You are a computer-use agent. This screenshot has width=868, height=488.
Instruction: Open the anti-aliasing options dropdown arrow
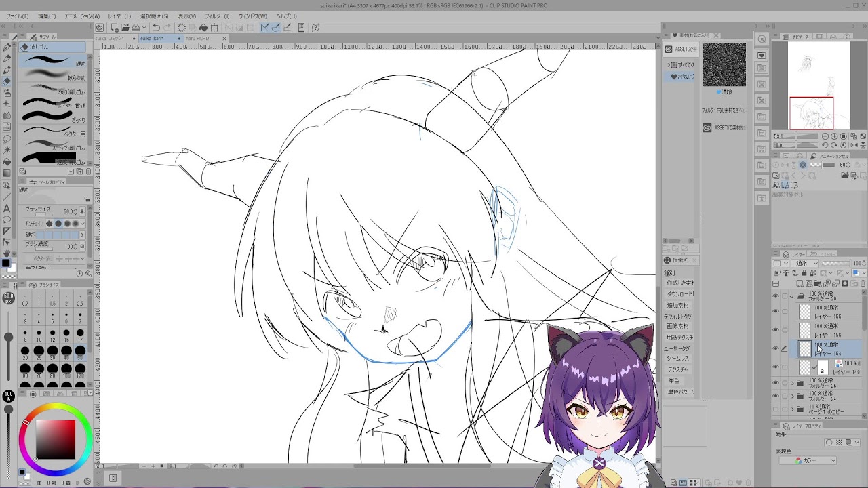point(83,224)
